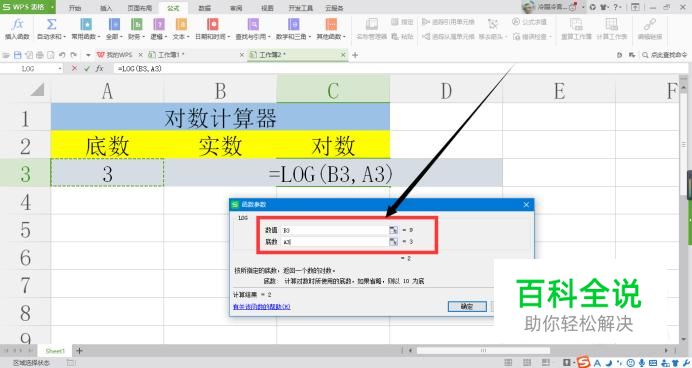692x368 pixels.
Task: Click the Undo arrow
Action: click(62, 55)
